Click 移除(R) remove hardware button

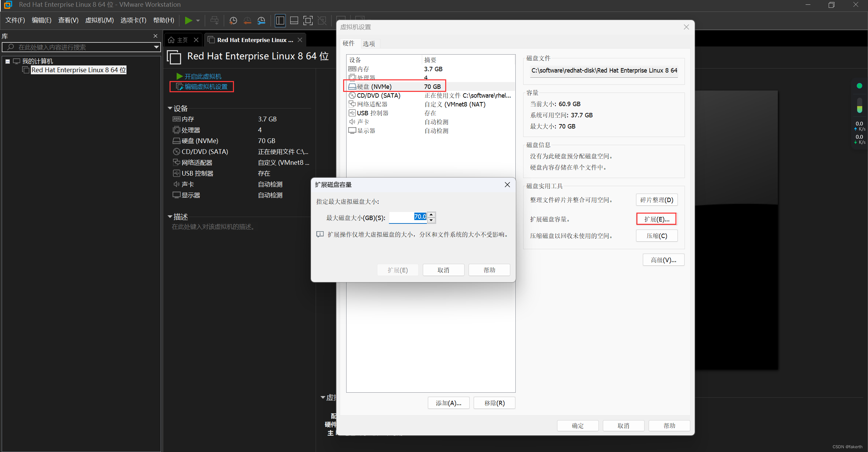pos(494,403)
